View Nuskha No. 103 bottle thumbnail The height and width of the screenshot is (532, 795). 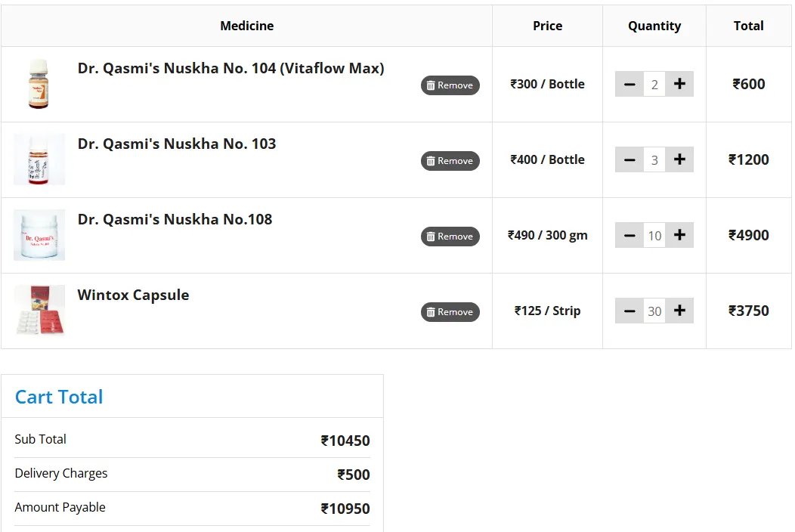pos(39,159)
